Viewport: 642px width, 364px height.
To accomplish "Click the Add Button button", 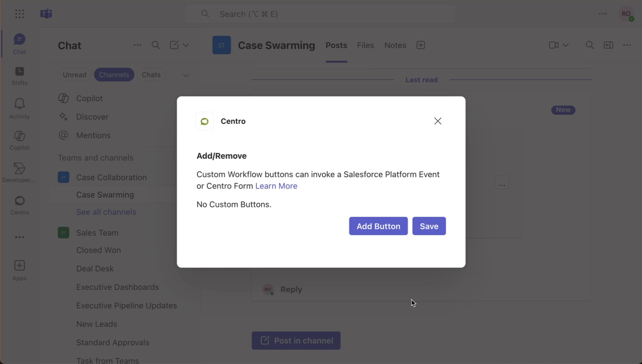I will tap(378, 226).
